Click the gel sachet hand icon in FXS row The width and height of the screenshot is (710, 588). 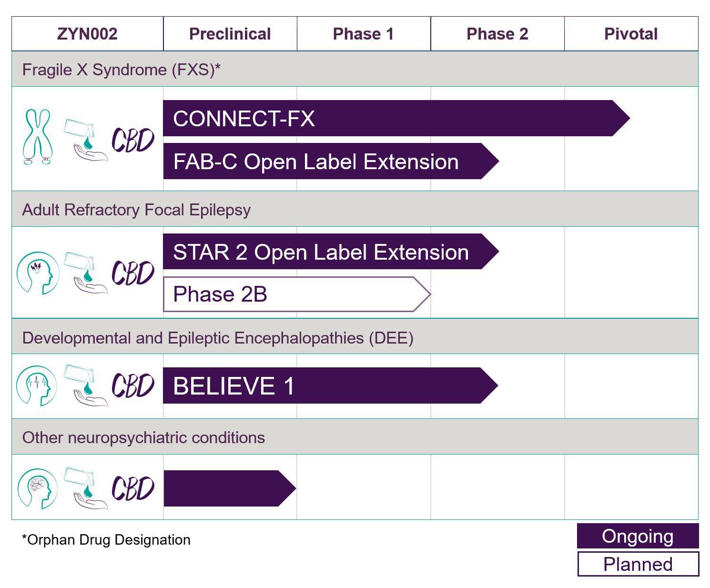coord(86,141)
